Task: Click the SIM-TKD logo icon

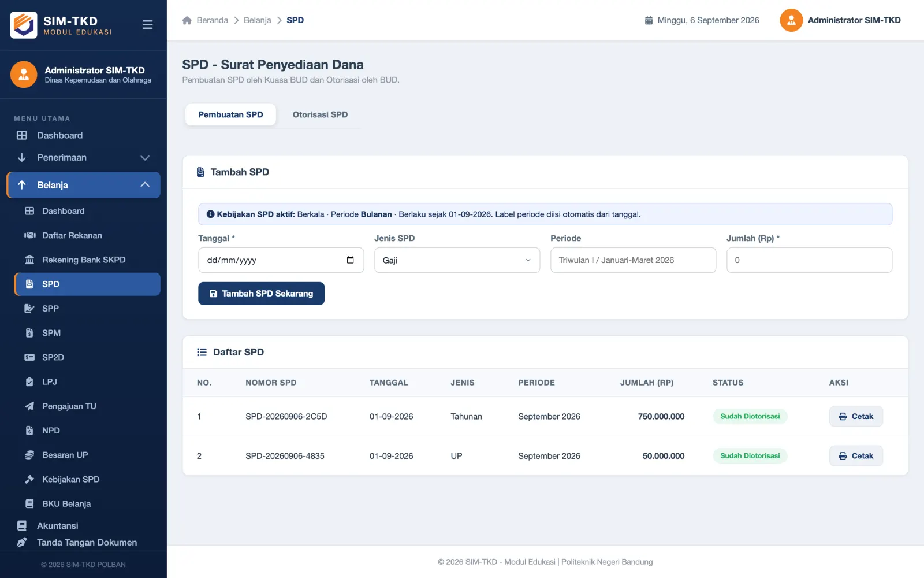Action: 24,25
